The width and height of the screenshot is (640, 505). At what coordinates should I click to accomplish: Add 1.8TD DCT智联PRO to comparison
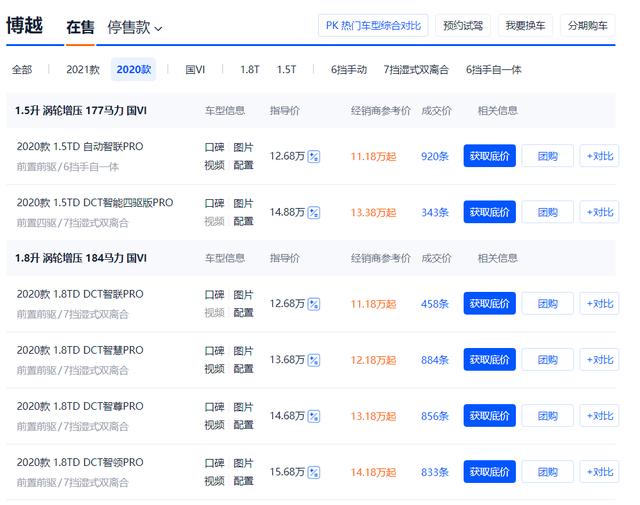tap(600, 303)
